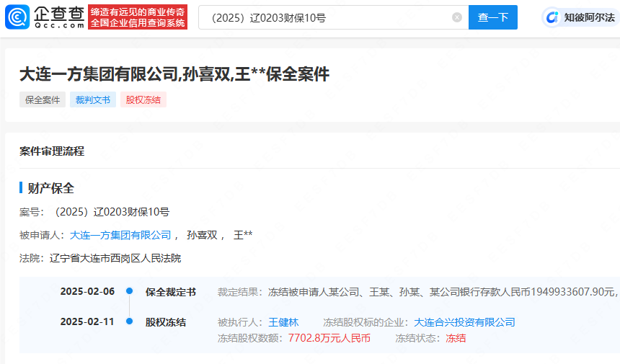
Task: Click the 裁定结果 ruling text line
Action: tap(418, 292)
